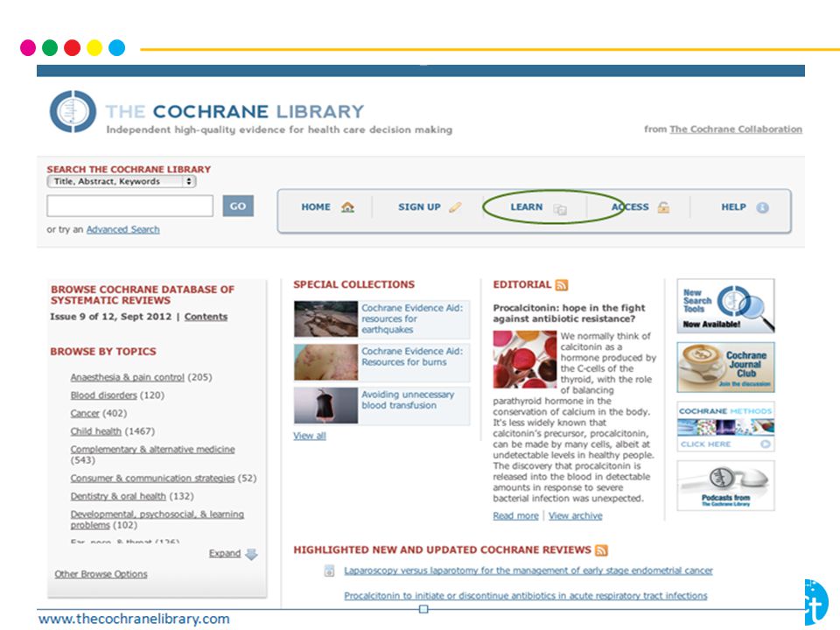Click the padlock icon beside ACCESS
Viewport: 840px width, 630px height.
[663, 207]
